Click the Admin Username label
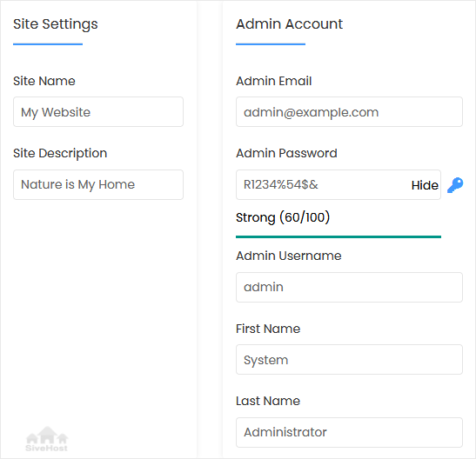The width and height of the screenshot is (476, 459). (x=289, y=256)
